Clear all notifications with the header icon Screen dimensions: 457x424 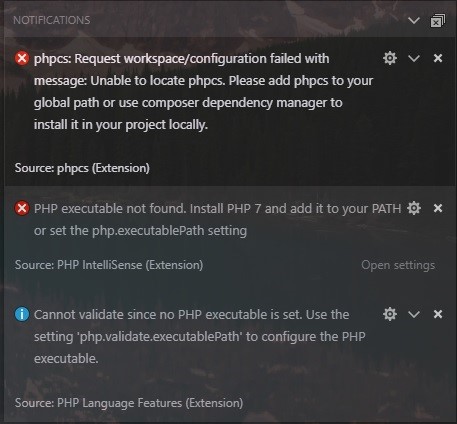(x=438, y=21)
